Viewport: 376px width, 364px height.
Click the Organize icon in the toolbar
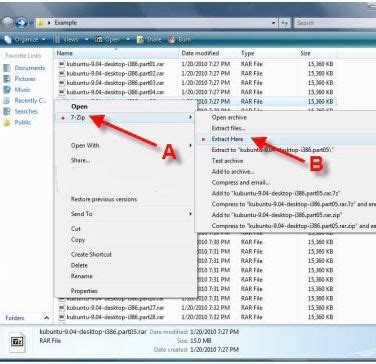point(8,40)
